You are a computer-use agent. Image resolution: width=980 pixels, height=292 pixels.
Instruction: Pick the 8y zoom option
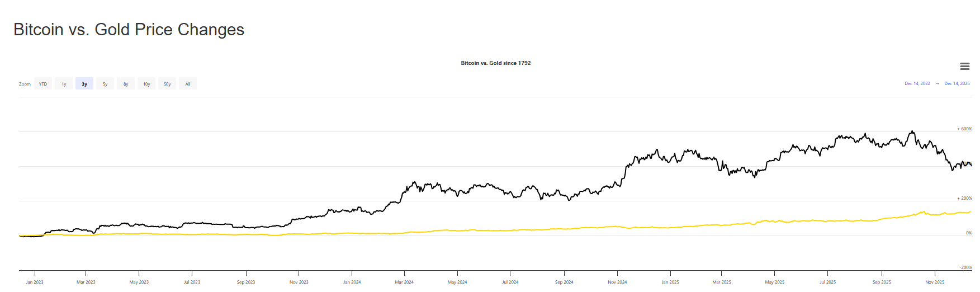126,84
